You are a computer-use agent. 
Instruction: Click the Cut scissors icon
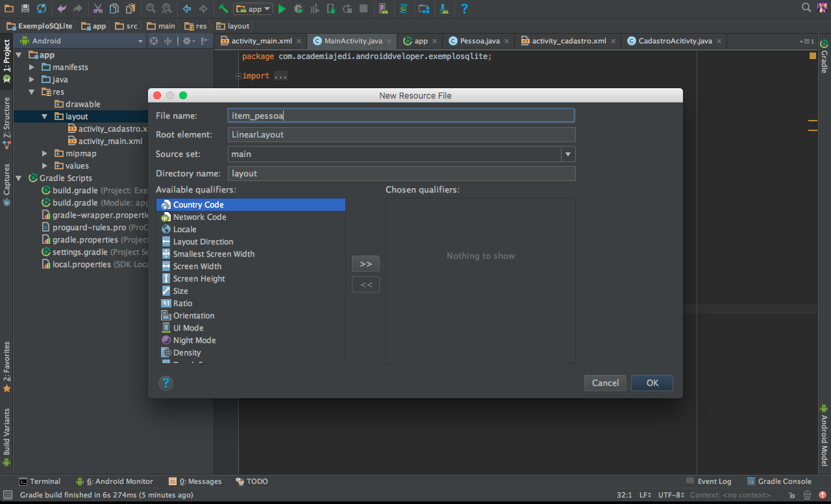click(x=97, y=8)
